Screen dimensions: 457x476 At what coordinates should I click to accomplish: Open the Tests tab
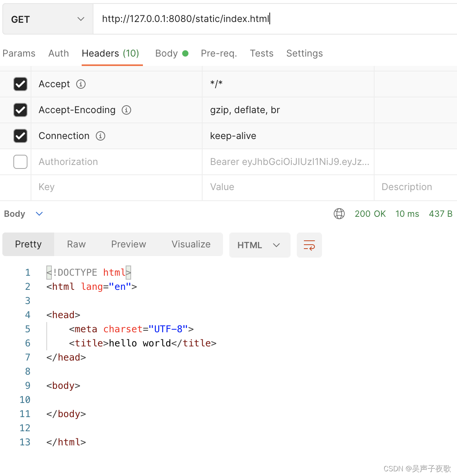261,53
